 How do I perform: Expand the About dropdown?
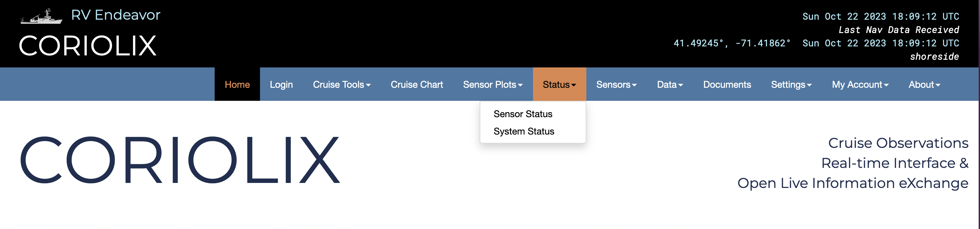click(x=924, y=84)
